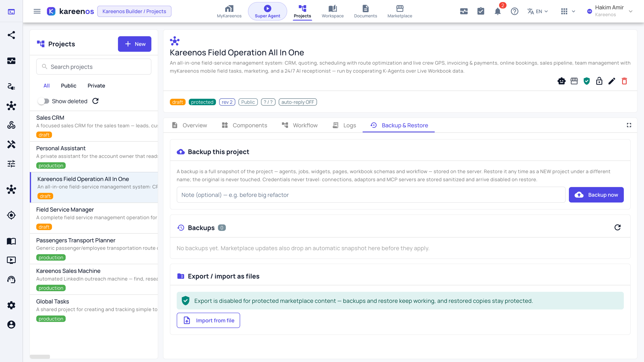Screen dimensions: 644x362
Task: Open notifications bell with 2 badge
Action: 498,11
